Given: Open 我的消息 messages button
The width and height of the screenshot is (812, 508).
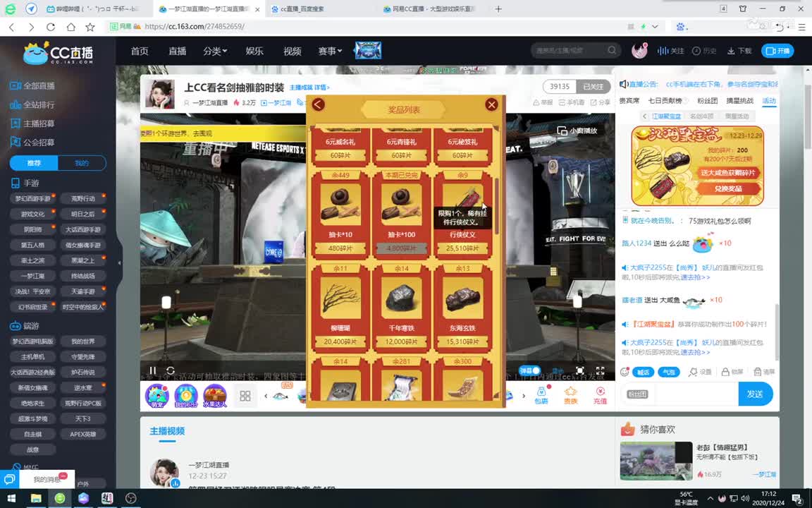Looking at the screenshot, I should pos(47,479).
